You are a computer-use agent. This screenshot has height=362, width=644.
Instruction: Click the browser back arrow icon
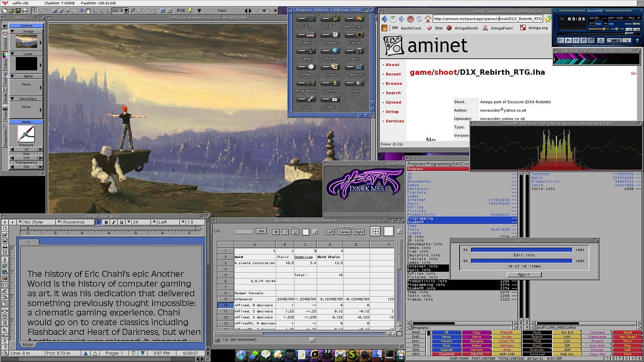point(384,19)
